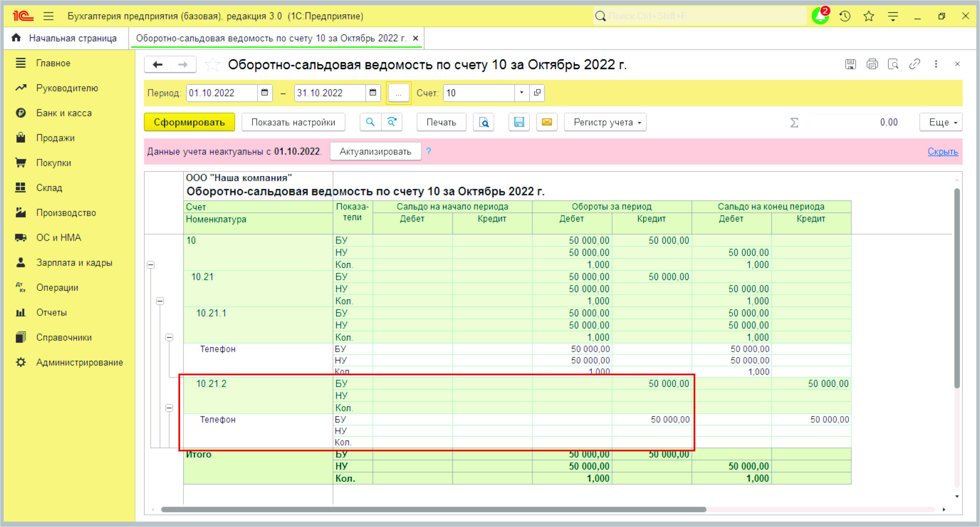980x527 pixels.
Task: Open the Еще menu
Action: [x=941, y=122]
